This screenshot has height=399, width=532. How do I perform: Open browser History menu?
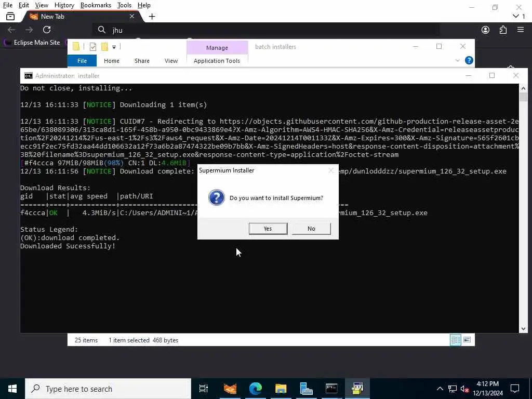coord(64,5)
